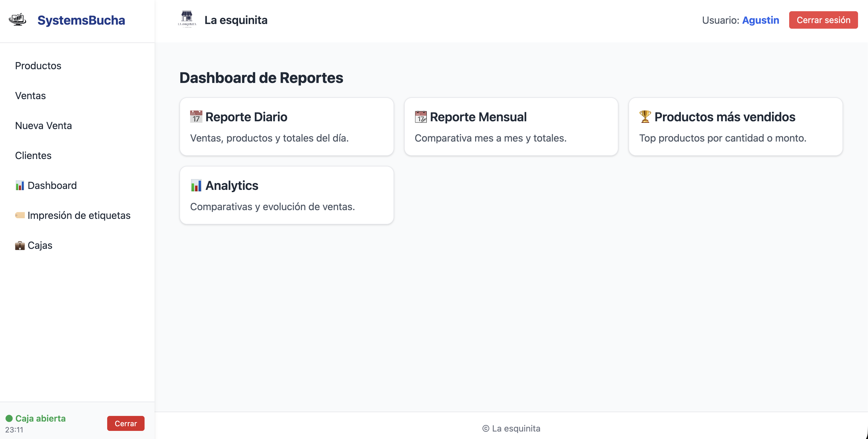Click the La esquinita store logo
The height and width of the screenshot is (439, 868).
pyautogui.click(x=187, y=19)
